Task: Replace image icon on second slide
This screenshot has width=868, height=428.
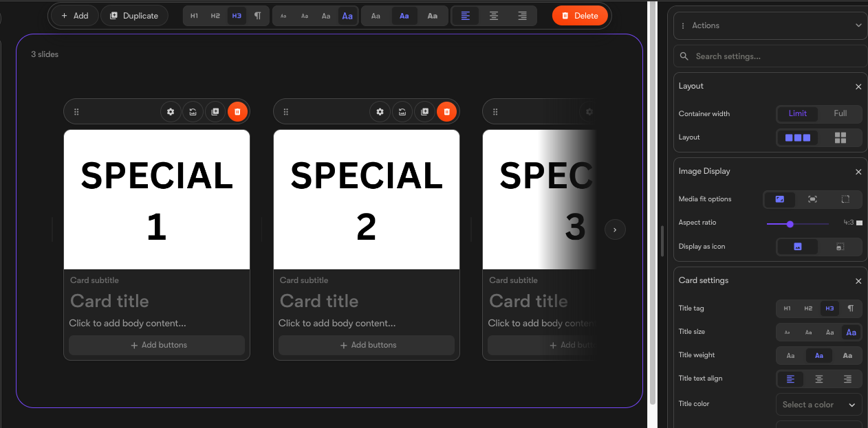Action: [x=402, y=112]
